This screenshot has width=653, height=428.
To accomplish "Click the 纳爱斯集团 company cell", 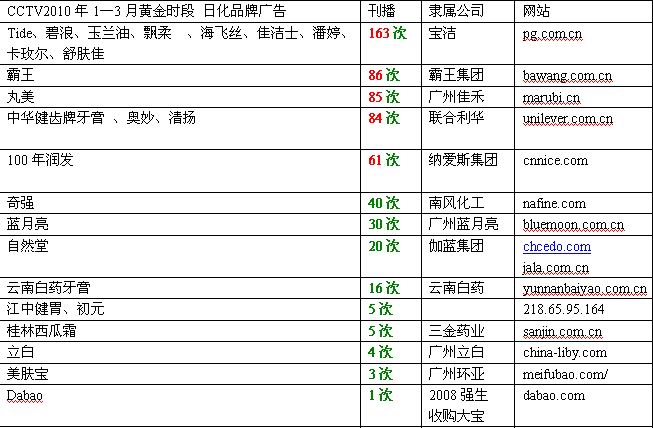I will tap(463, 160).
